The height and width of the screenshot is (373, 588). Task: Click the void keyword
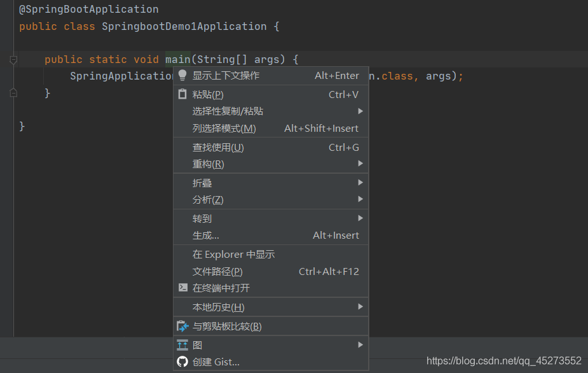146,59
